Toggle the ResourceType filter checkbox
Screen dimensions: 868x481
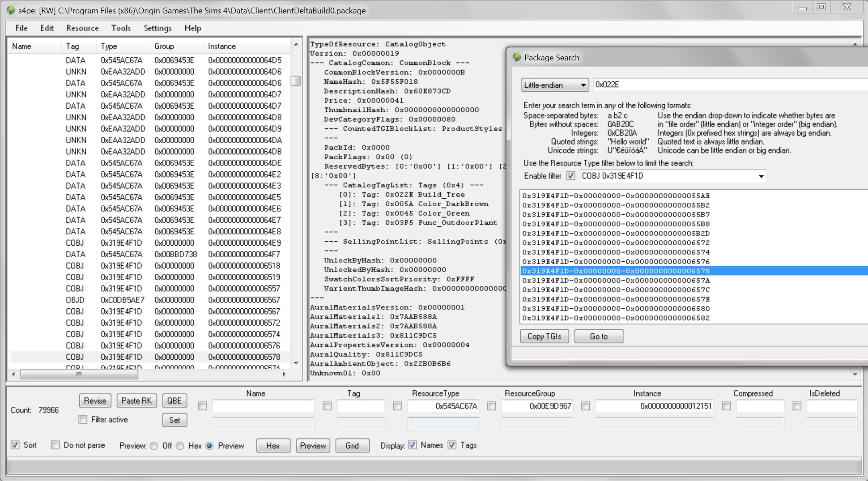tap(397, 406)
